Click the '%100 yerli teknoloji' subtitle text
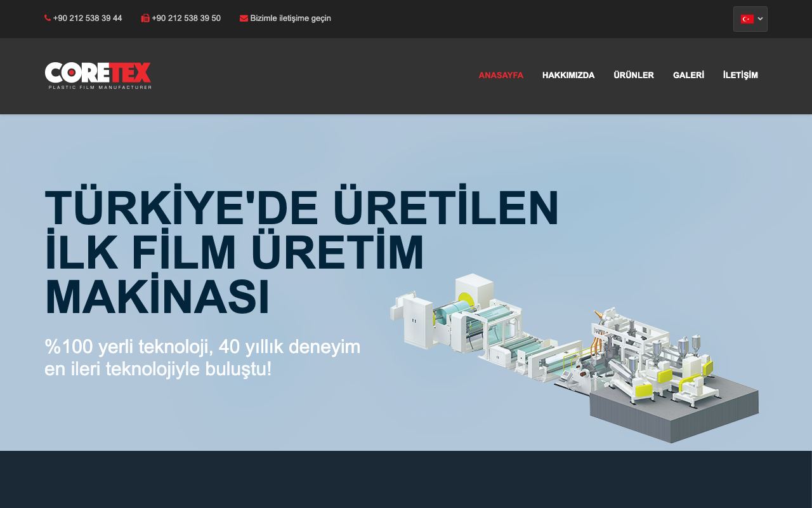812x508 pixels. 202,358
